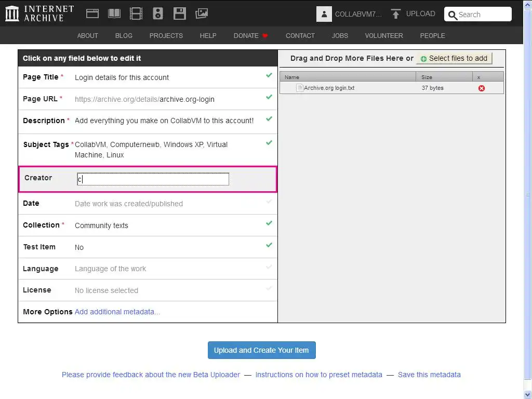Click the Archive.org login.txt file name
Image resolution: width=532 pixels, height=399 pixels.
coord(329,88)
